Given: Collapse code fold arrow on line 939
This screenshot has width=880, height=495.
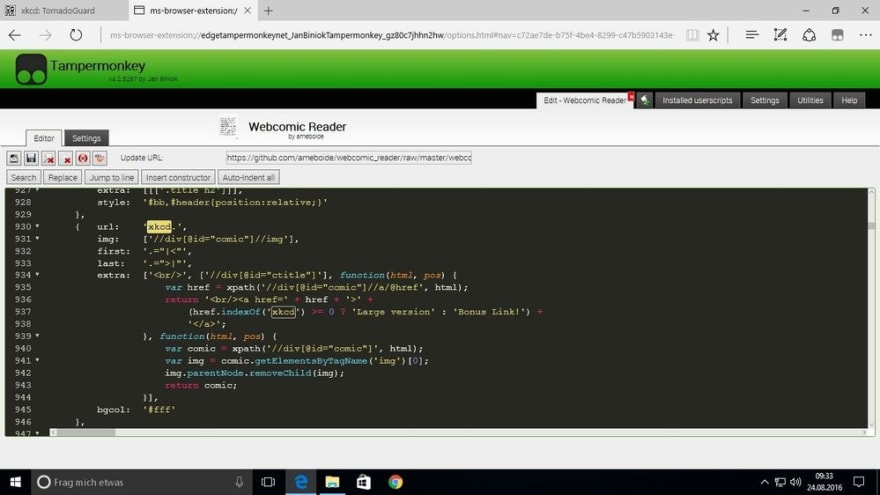Looking at the screenshot, I should [x=38, y=336].
